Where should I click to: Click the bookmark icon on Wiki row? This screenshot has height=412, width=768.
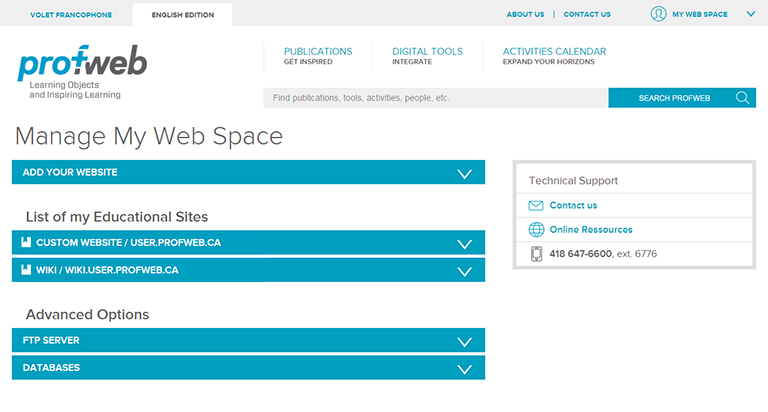coord(26,269)
